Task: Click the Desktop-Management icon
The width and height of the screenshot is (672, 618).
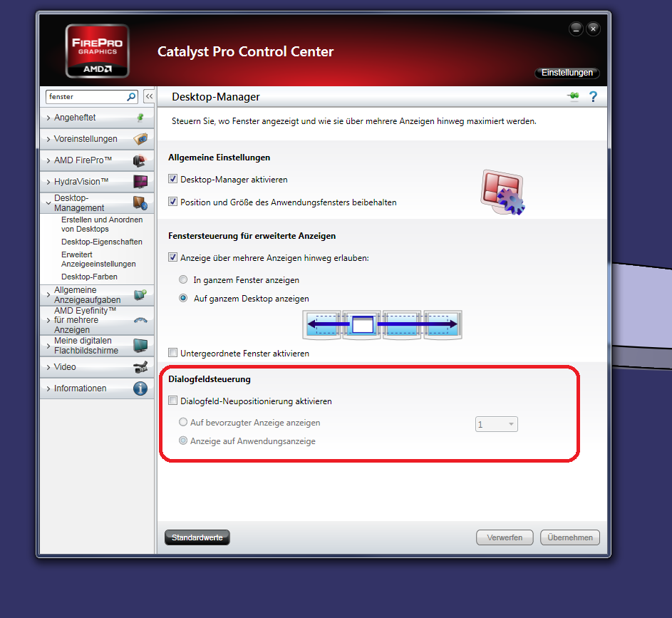Action: point(140,202)
